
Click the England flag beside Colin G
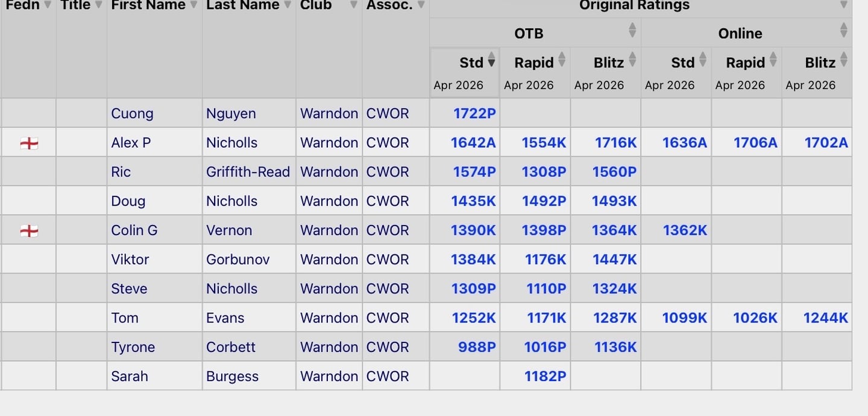(29, 230)
